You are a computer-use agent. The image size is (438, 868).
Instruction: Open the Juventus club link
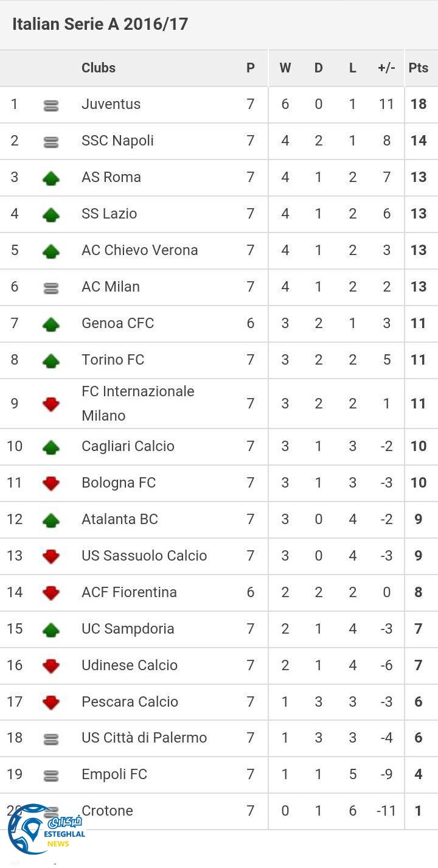(111, 104)
